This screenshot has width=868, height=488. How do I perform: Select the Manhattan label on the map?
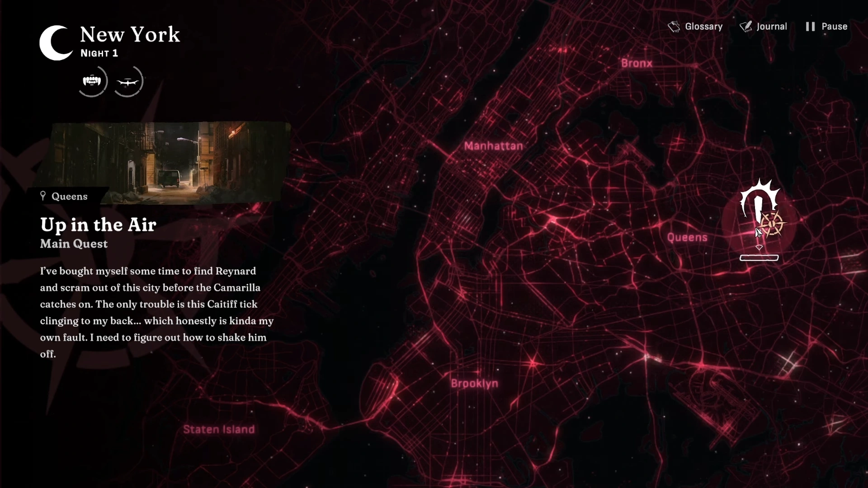(493, 146)
